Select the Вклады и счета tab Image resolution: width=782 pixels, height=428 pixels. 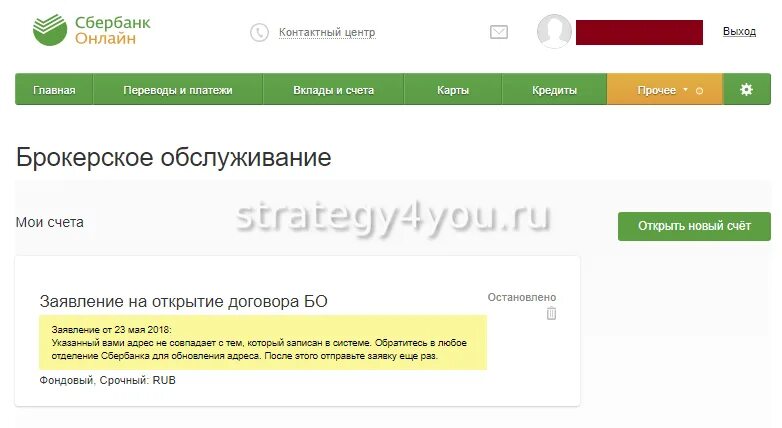(x=333, y=90)
